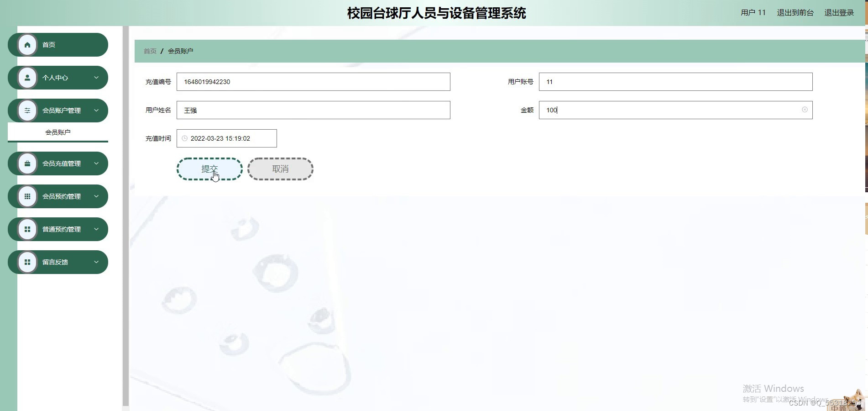Click the 会员充值管理 lock icon

click(27, 163)
